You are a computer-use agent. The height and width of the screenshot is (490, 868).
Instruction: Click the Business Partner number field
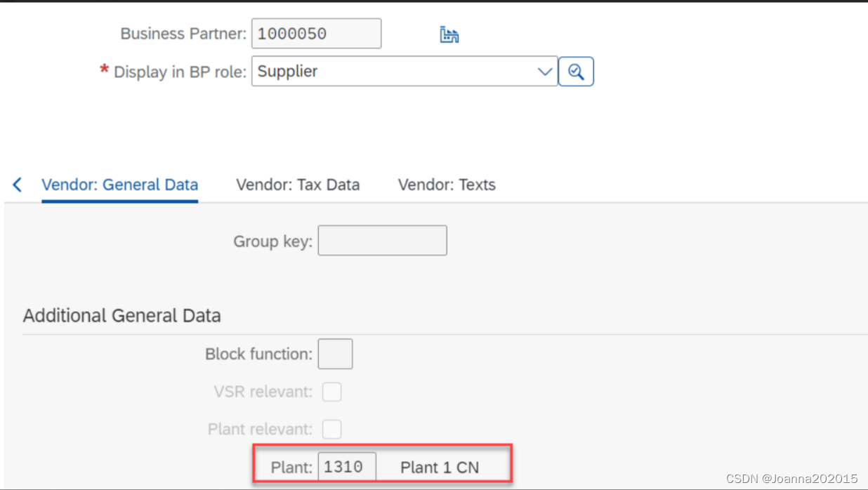[316, 33]
